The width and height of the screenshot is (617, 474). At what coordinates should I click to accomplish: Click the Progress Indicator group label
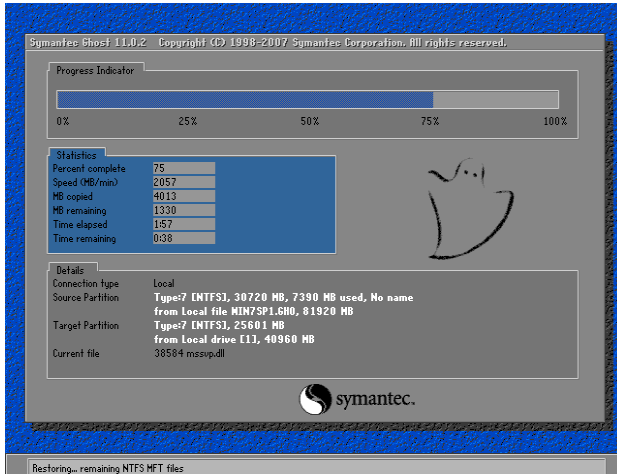point(95,70)
